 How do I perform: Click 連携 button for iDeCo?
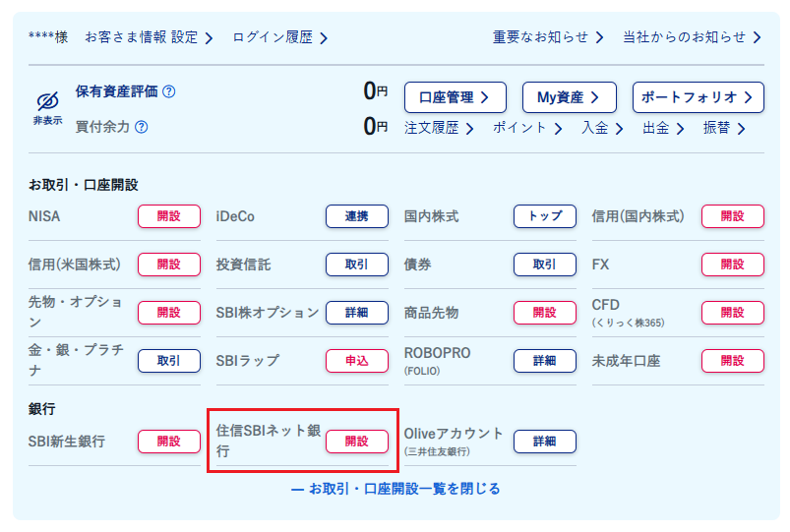point(357,216)
